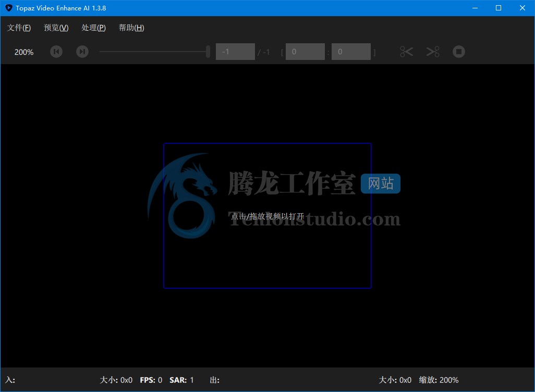Click the 出: output label in status bar
Image resolution: width=535 pixels, height=392 pixels.
point(215,379)
